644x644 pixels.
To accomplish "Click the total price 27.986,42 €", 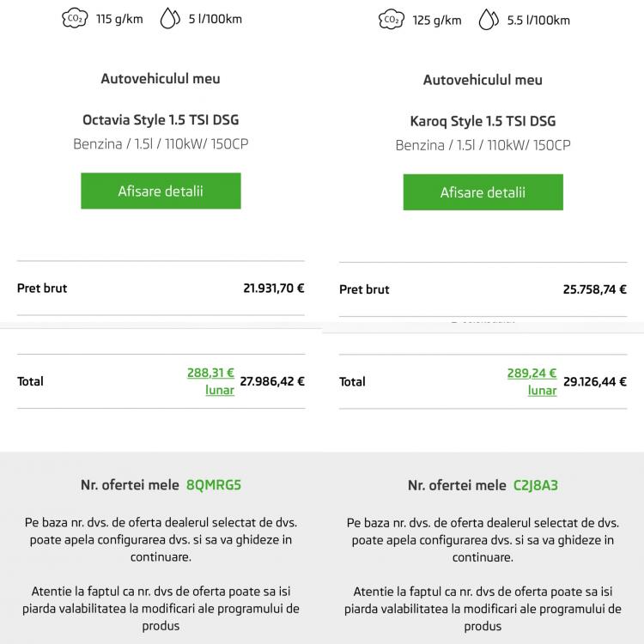I will (x=272, y=381).
